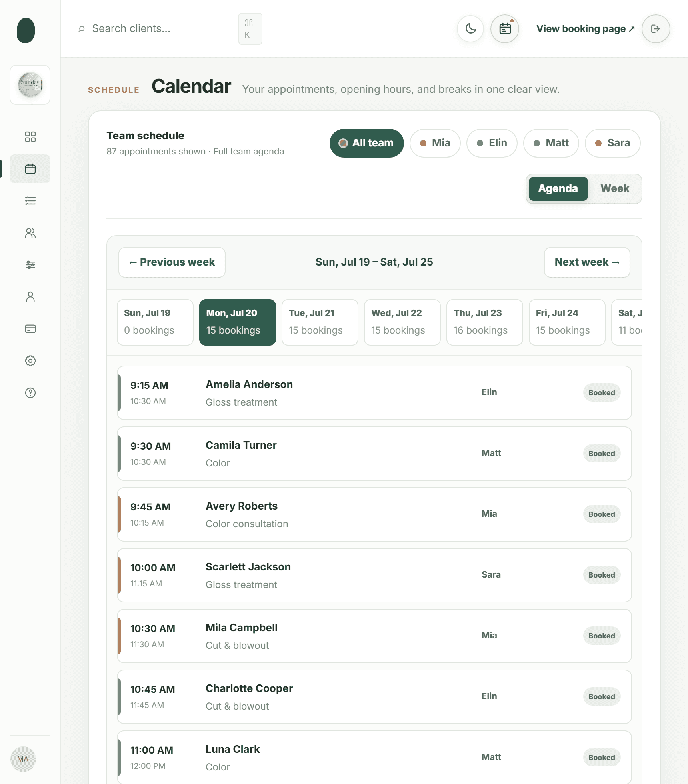
Task: Click the 9:45 AM time on Avery row
Action: (150, 507)
